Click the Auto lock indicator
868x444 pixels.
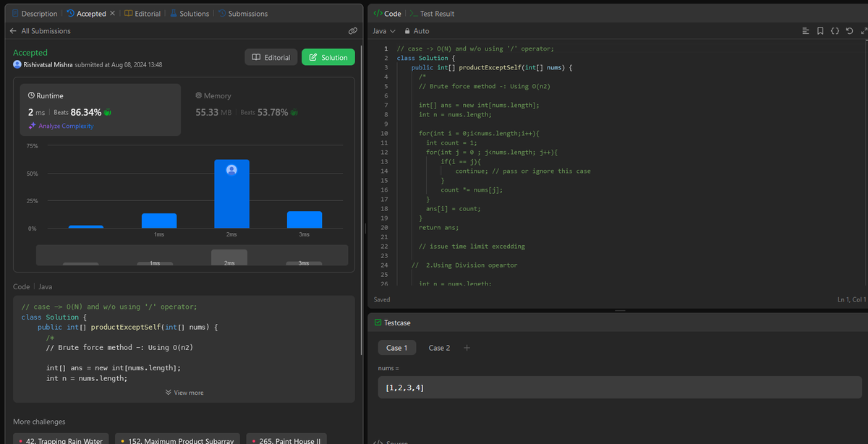[417, 31]
